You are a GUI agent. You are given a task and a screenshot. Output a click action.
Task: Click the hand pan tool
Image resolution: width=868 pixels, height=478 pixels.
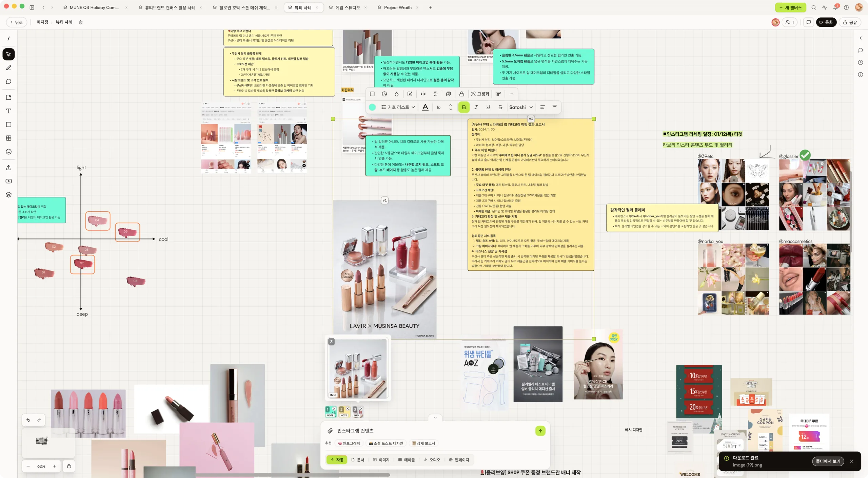tap(69, 466)
